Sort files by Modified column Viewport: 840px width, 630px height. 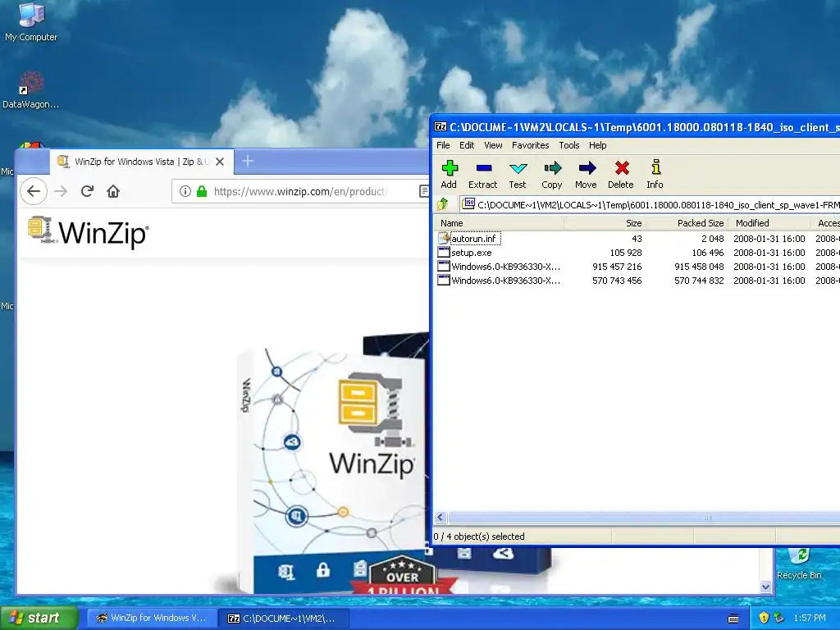(x=769, y=223)
